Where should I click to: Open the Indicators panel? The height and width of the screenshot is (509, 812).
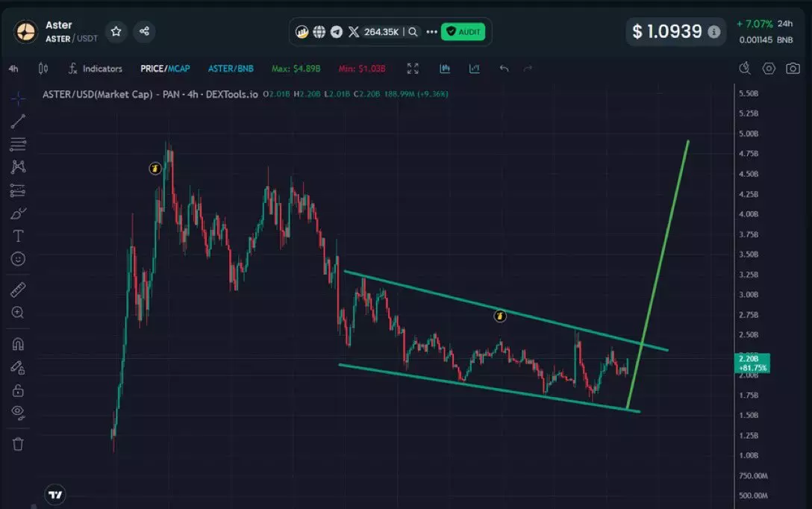95,69
